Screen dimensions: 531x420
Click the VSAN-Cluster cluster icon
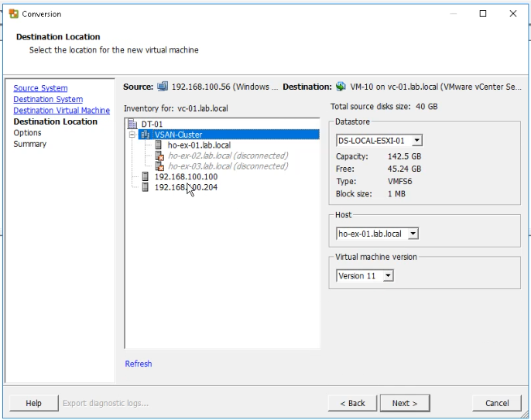pos(146,135)
